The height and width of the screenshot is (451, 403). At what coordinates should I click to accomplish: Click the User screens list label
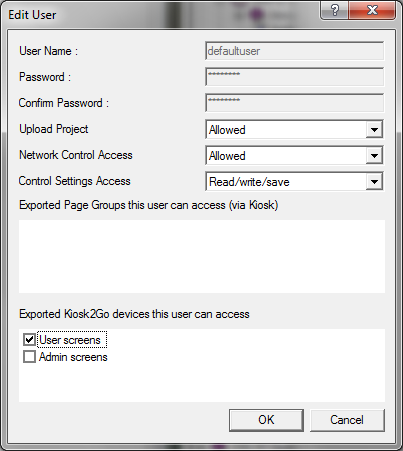[70, 340]
